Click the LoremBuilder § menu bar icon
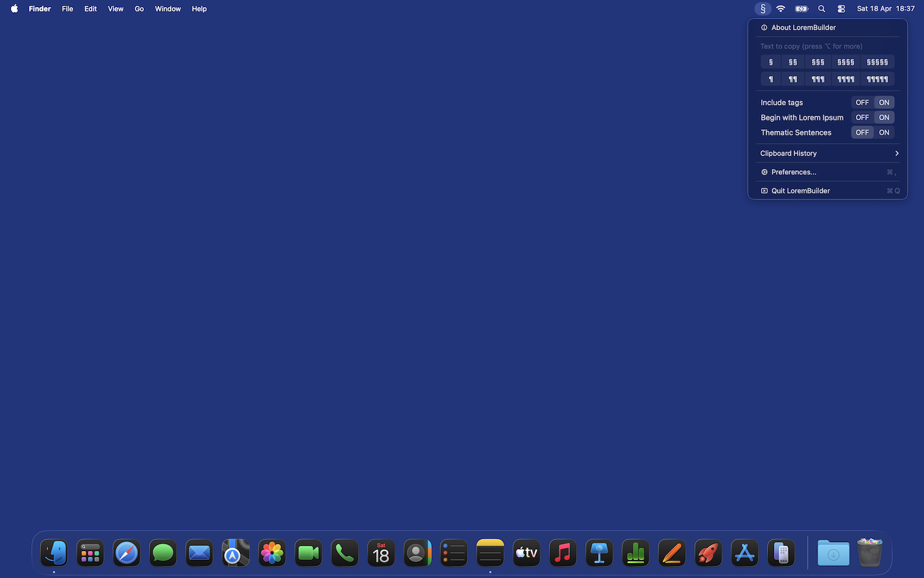 point(762,8)
